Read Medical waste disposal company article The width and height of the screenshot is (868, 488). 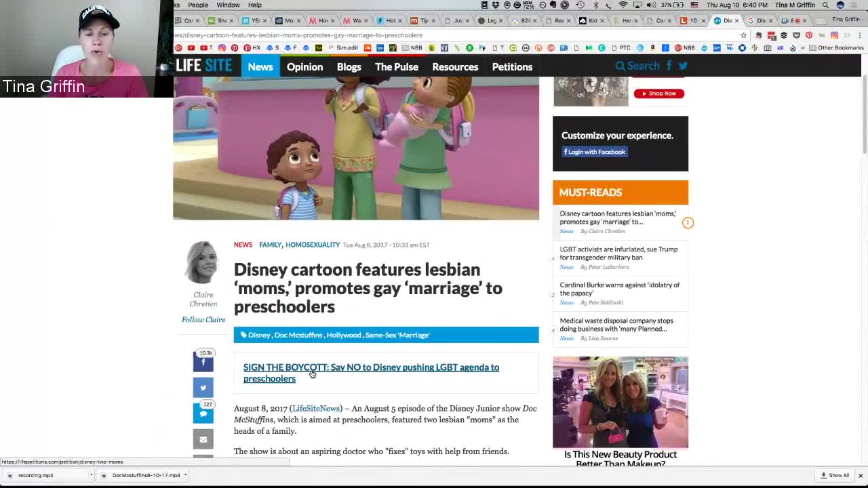click(x=616, y=325)
